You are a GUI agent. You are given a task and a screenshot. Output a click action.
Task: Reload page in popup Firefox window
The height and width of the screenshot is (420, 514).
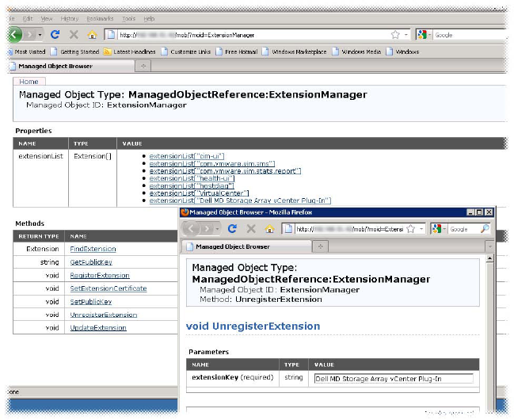[232, 229]
